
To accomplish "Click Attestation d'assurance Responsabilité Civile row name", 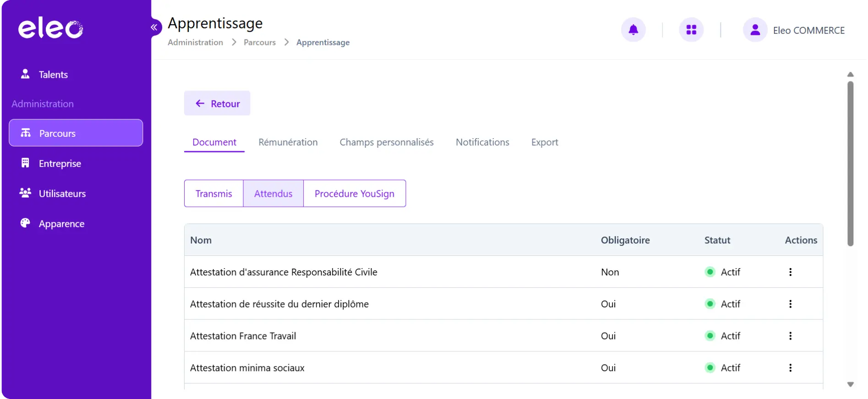I will [284, 272].
